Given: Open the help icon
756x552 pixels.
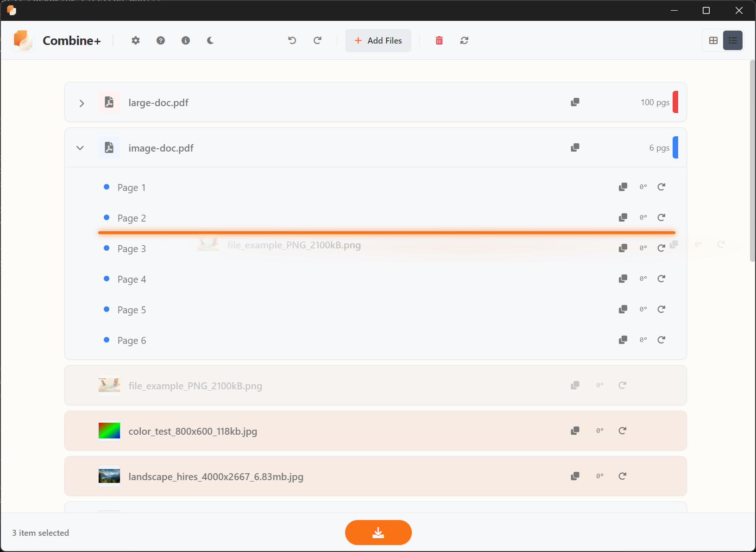Looking at the screenshot, I should (x=161, y=40).
